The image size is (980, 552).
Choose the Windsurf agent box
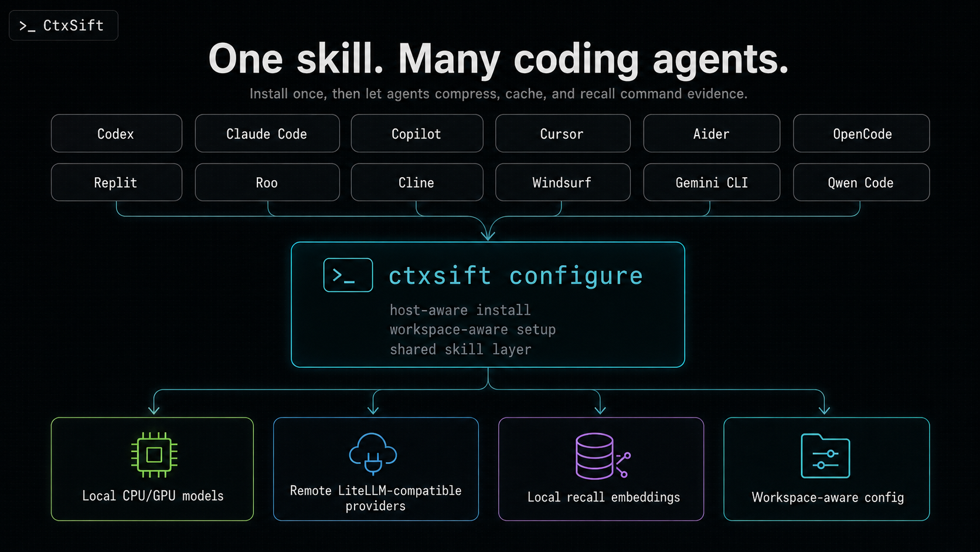[x=563, y=182]
